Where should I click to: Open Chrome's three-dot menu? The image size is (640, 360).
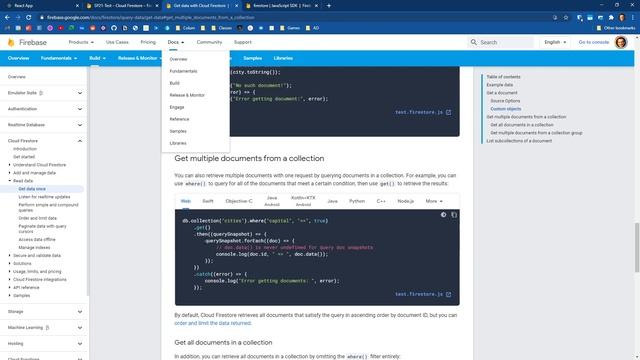click(633, 18)
